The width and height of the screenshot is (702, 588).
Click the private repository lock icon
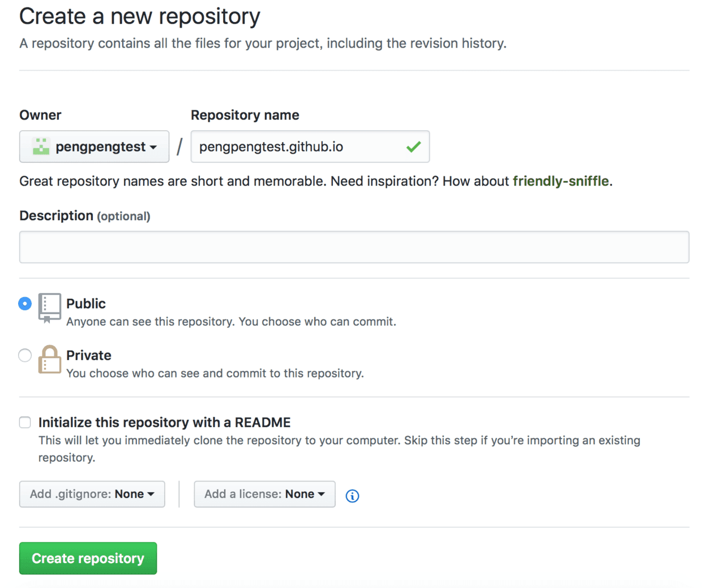49,359
